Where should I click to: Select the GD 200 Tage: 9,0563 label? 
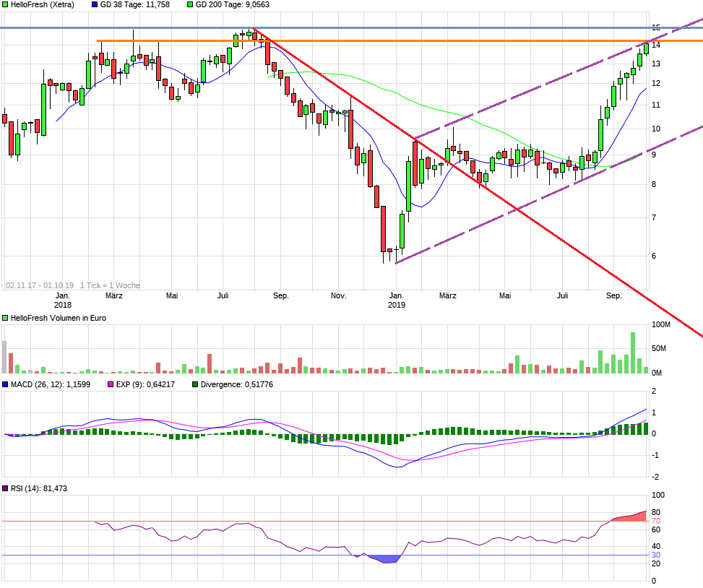(x=233, y=4)
